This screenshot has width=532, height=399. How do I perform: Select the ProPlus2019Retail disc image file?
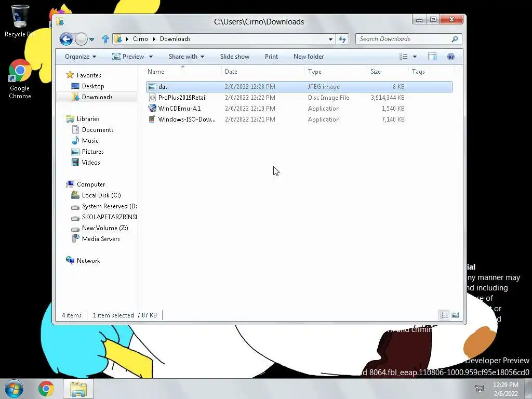coord(299,97)
